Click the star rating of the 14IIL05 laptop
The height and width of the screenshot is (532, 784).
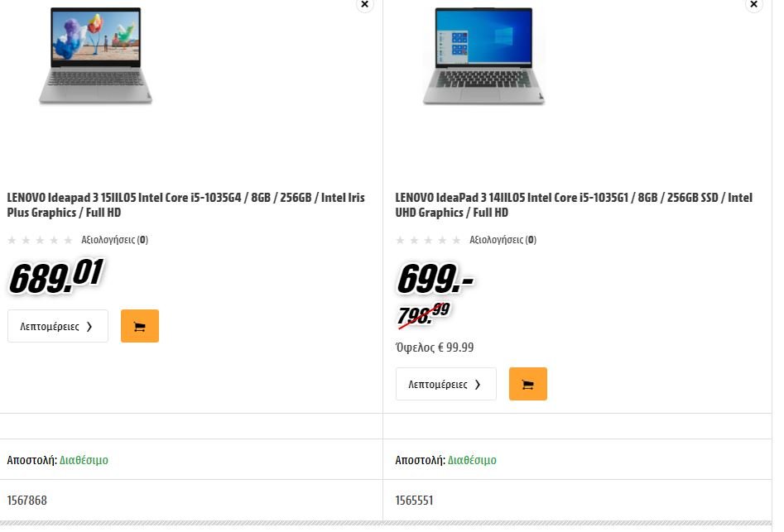pos(428,240)
